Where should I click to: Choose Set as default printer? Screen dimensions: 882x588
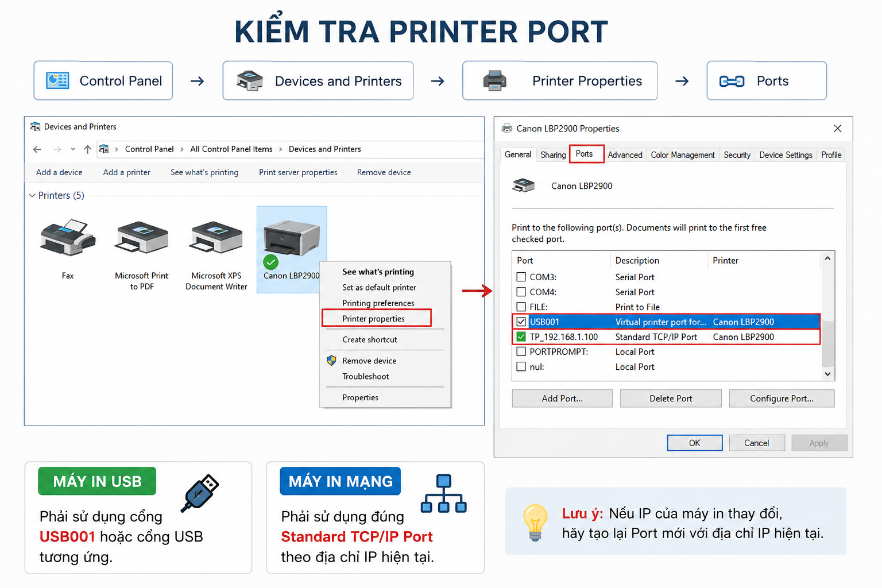[x=379, y=287]
